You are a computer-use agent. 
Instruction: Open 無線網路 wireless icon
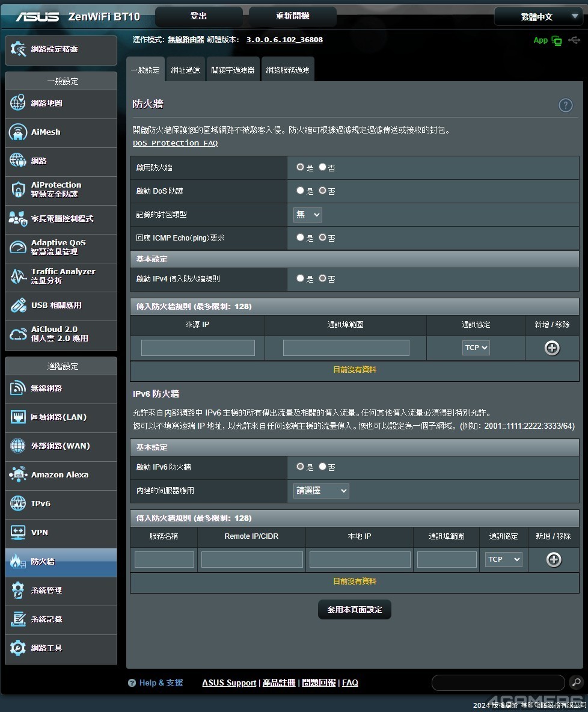pos(17,388)
